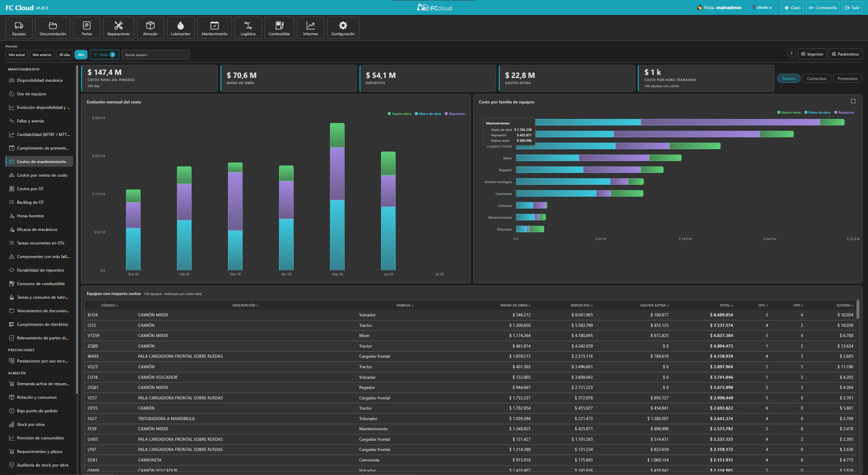Select the Mes anterior period tab
This screenshot has width=868, height=475.
42,55
